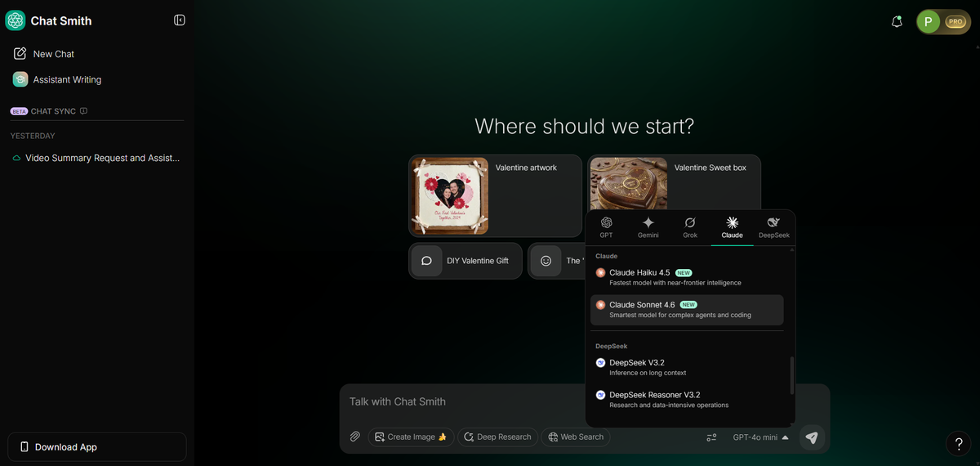Click the cloud sync icon on chat
The width and height of the screenshot is (980, 466).
click(16, 158)
